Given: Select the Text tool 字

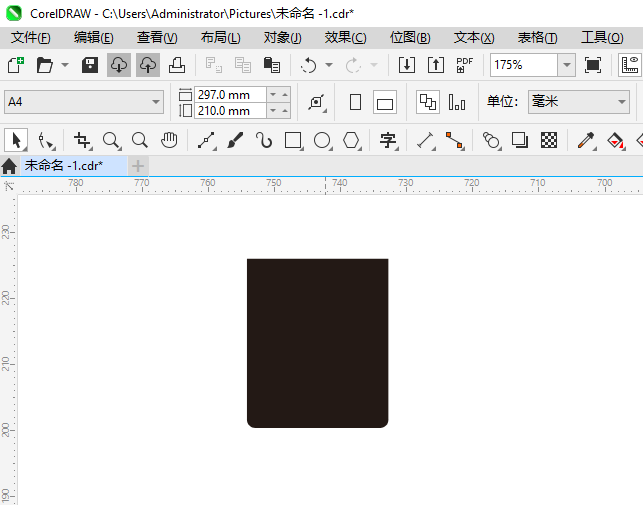Looking at the screenshot, I should (388, 140).
